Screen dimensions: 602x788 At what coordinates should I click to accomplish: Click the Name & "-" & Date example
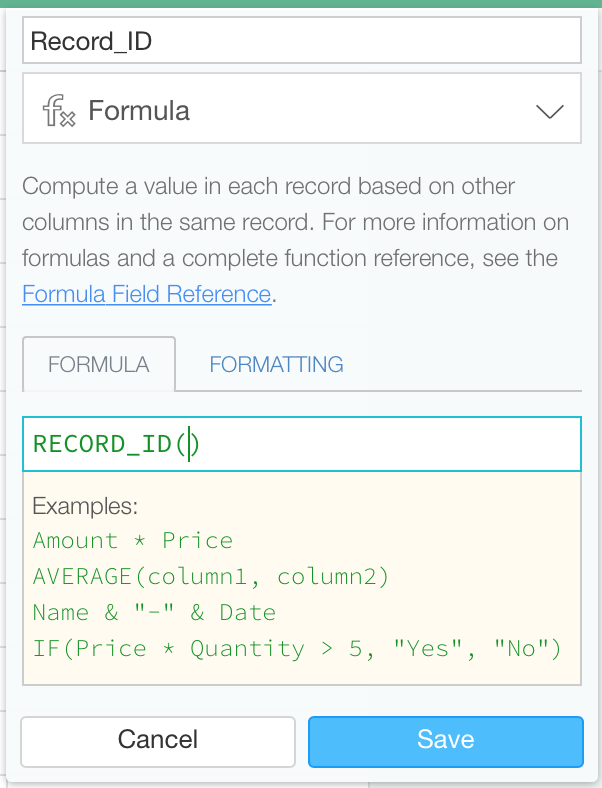tap(154, 613)
